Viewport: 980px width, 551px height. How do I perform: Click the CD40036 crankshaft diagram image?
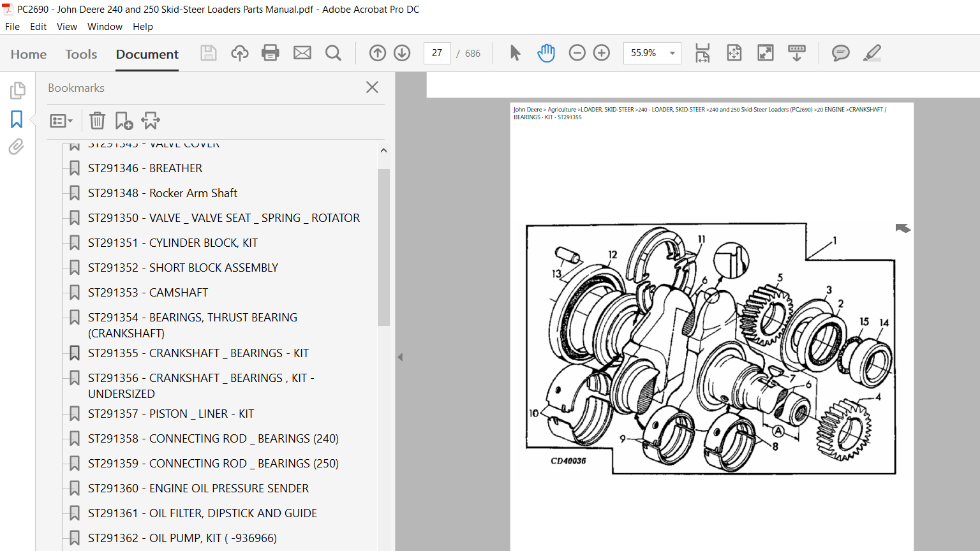coord(711,349)
